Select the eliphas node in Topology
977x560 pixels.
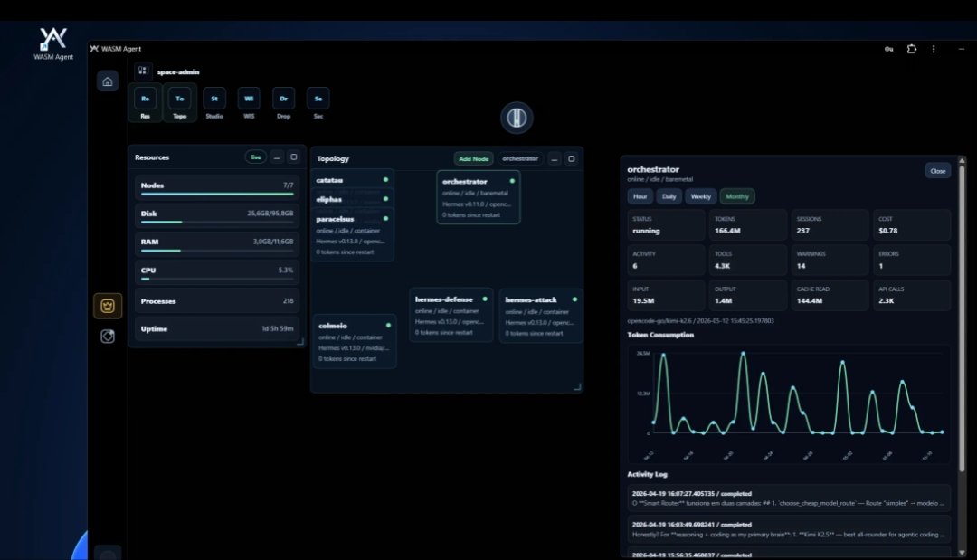352,199
